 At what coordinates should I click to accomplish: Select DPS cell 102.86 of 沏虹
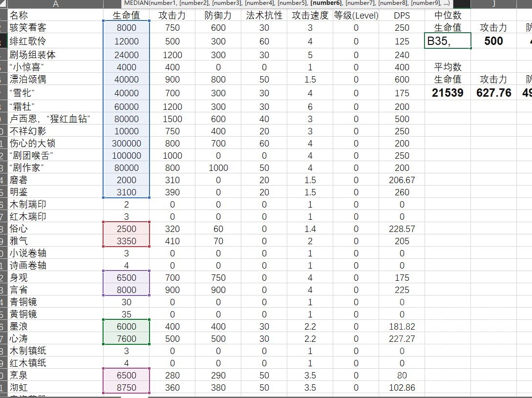(402, 387)
